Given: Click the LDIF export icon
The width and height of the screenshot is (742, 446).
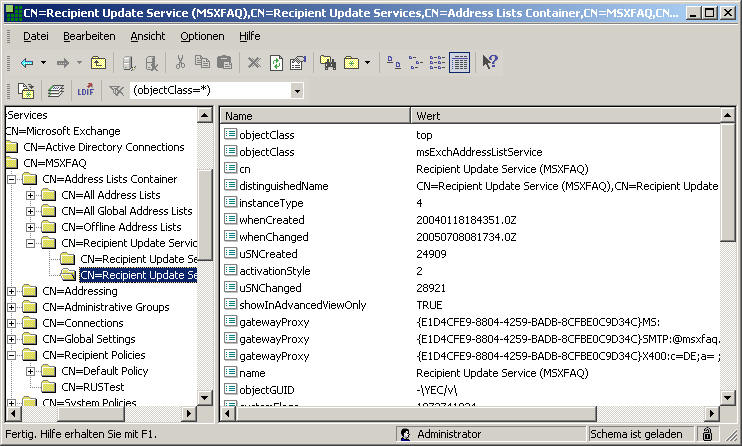Looking at the screenshot, I should 86,90.
